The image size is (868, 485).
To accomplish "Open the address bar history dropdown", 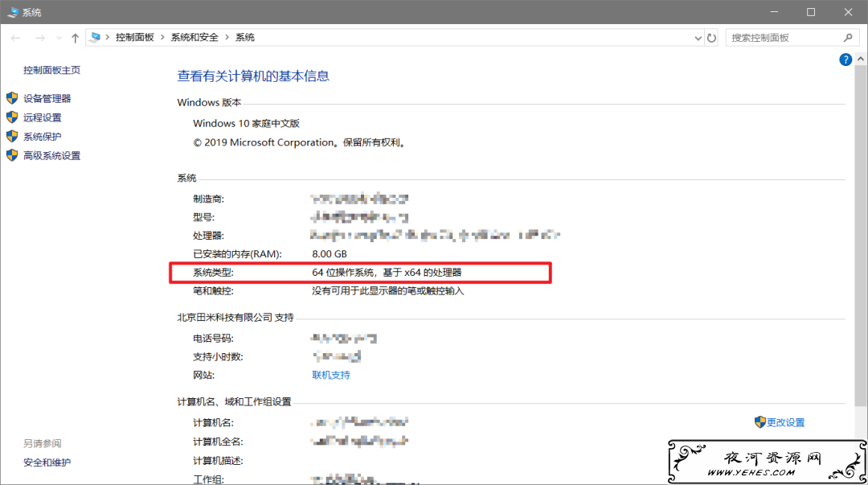I will [x=698, y=38].
